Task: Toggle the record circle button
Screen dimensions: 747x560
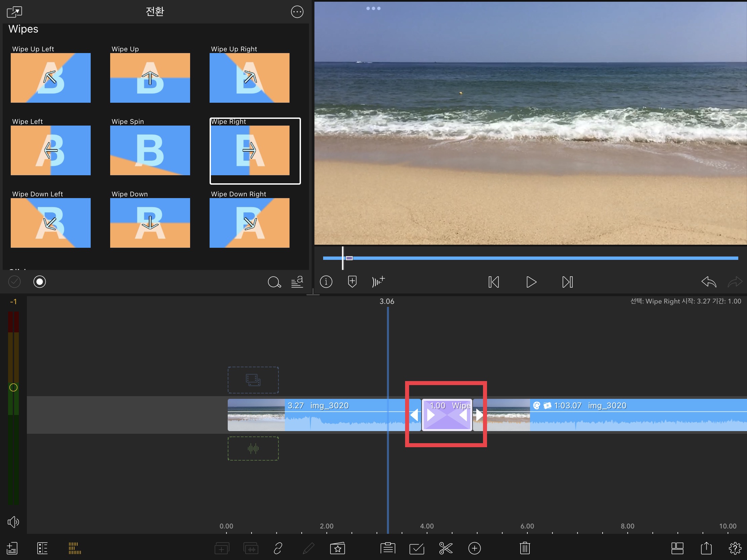Action: point(40,282)
